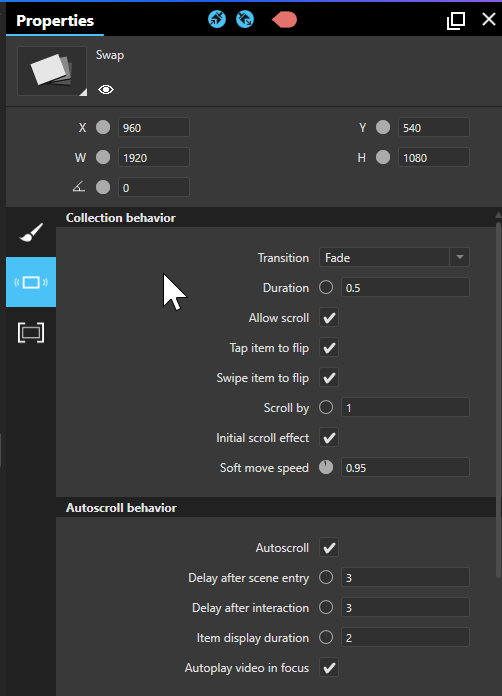The image size is (502, 696).
Task: Uncheck the Allow scroll checkbox
Action: click(329, 317)
